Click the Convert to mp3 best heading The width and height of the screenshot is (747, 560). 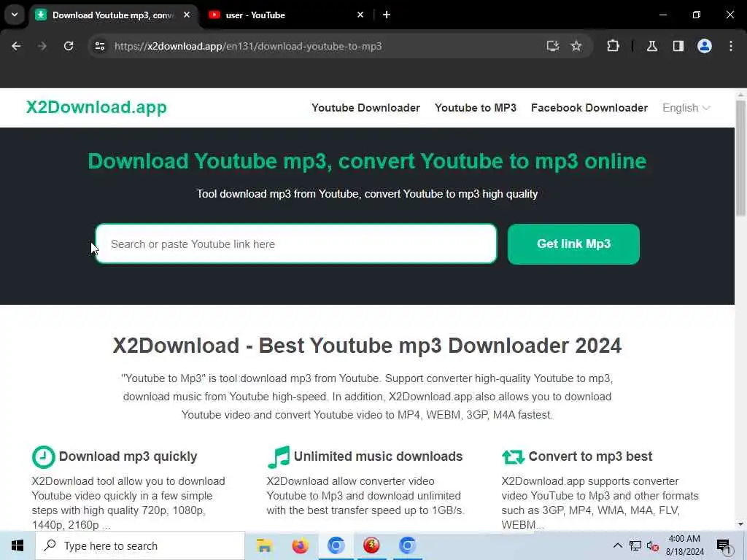pyautogui.click(x=590, y=456)
